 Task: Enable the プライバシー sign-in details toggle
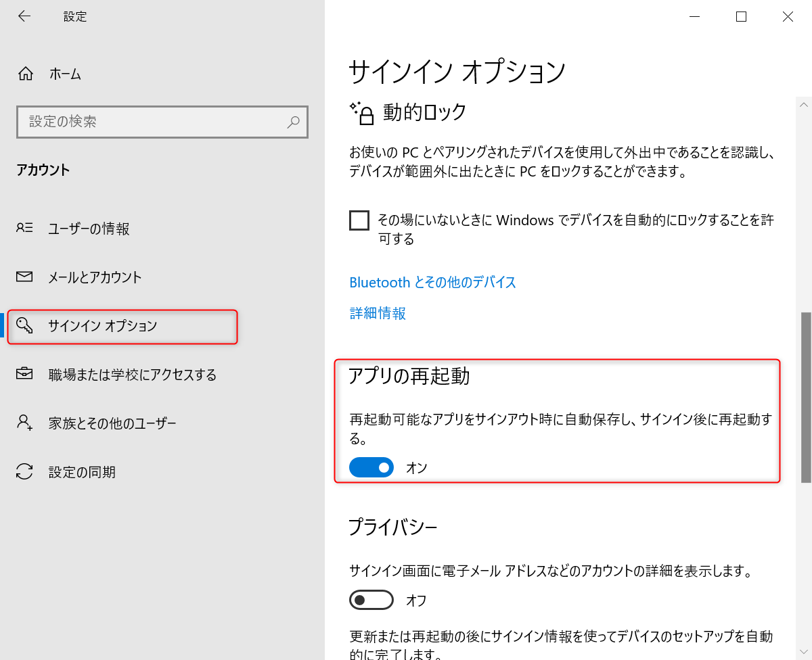[x=371, y=600]
